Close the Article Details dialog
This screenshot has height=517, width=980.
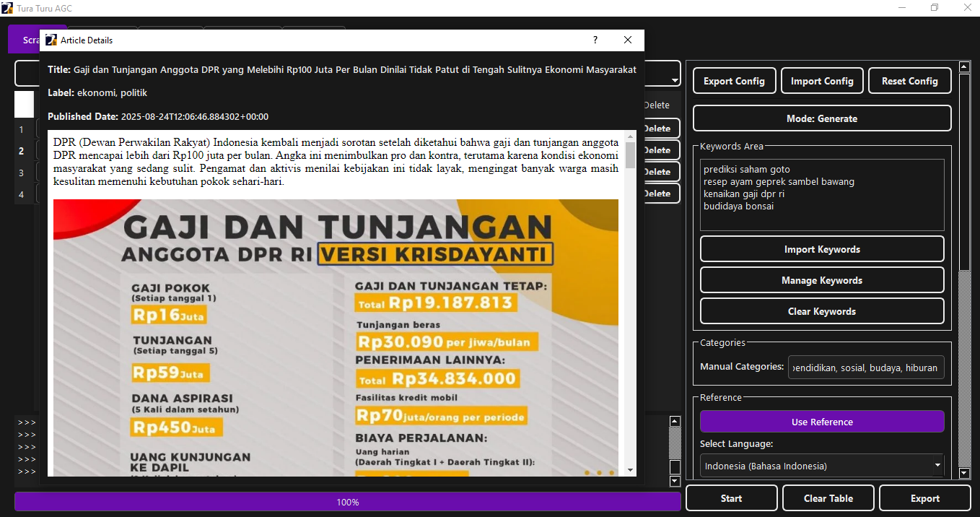point(628,40)
